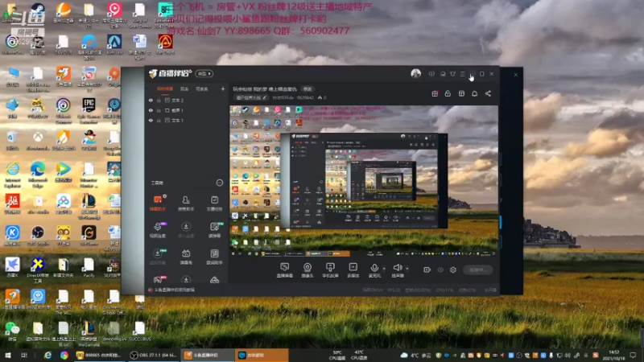
Task: Lock the 文本 1 layer
Action: tap(159, 120)
